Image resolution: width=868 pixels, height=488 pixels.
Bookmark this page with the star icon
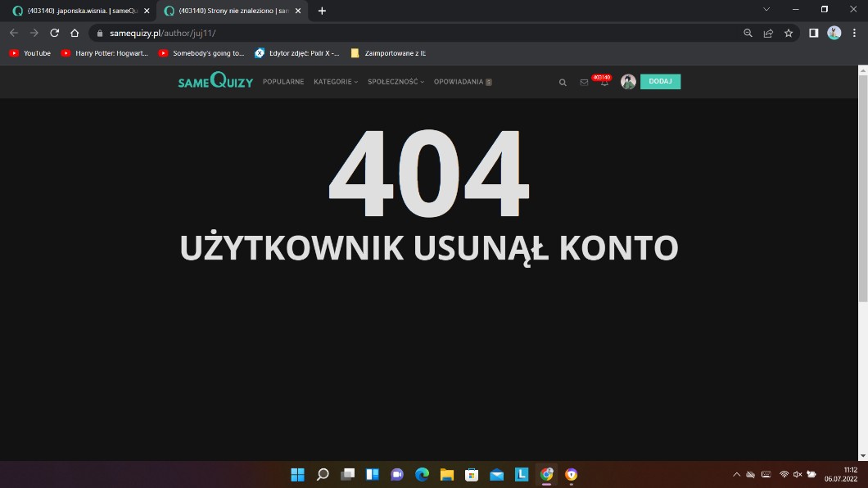[x=789, y=33]
